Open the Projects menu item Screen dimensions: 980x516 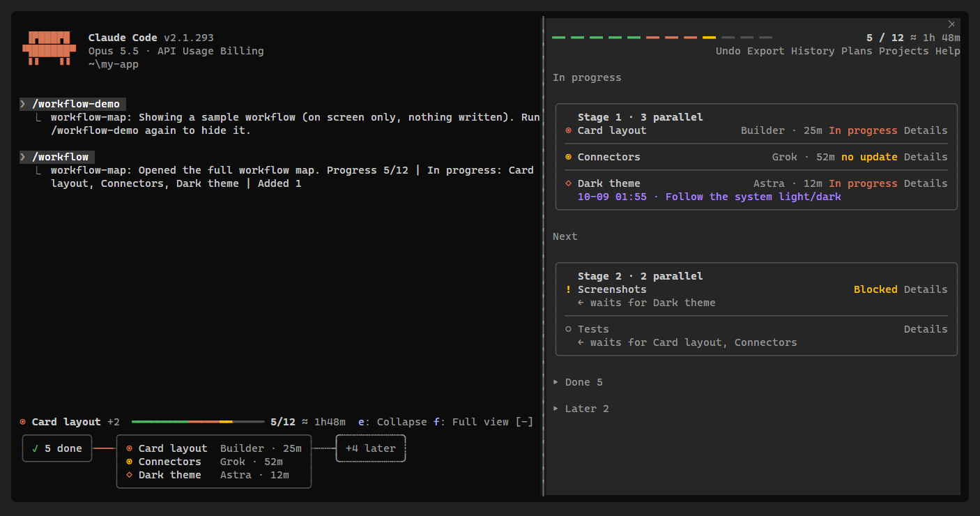pyautogui.click(x=903, y=51)
